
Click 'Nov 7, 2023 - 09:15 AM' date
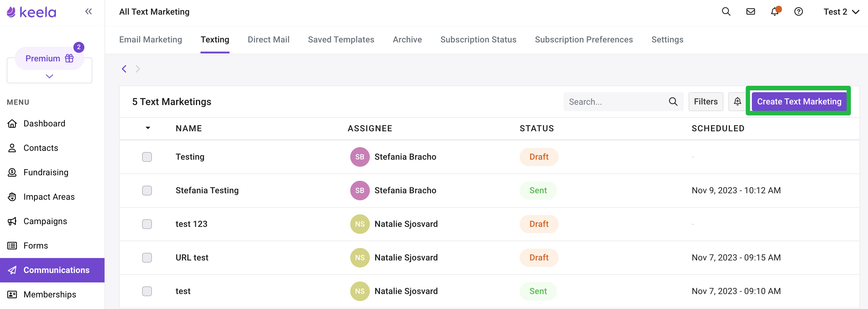(x=736, y=258)
